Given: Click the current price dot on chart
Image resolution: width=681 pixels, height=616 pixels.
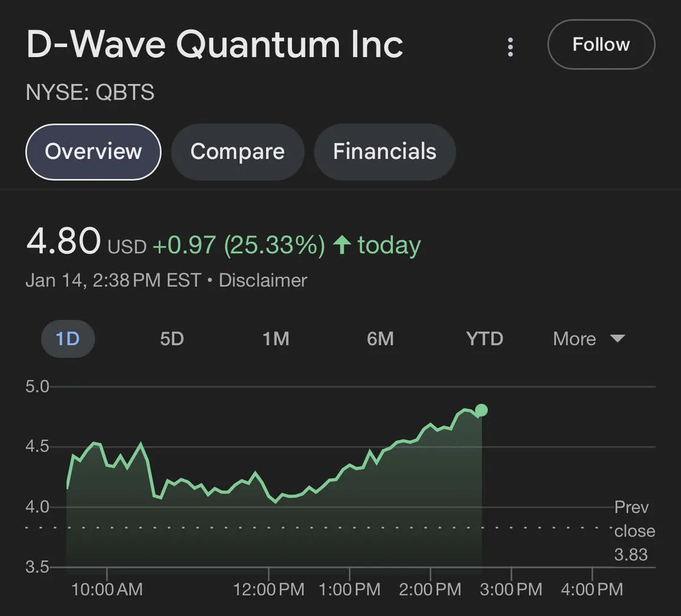Looking at the screenshot, I should click(481, 410).
